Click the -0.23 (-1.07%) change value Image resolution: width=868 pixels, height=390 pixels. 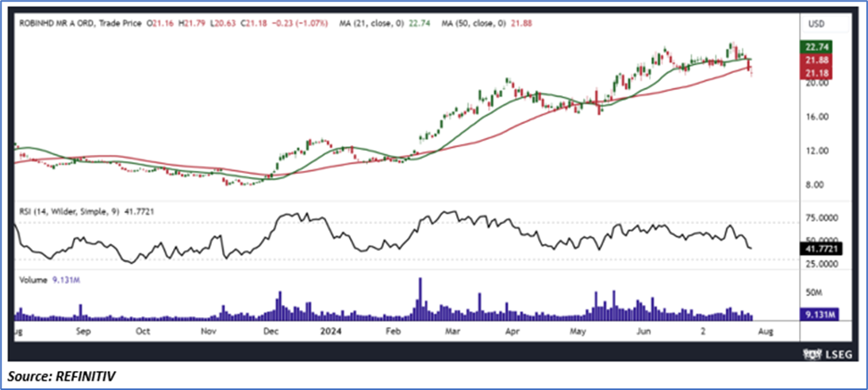[301, 24]
